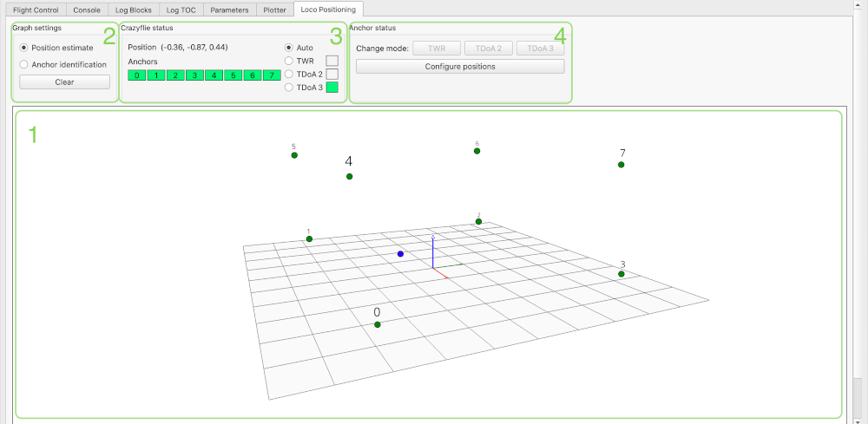Image resolution: width=868 pixels, height=424 pixels.
Task: Choose the Auto mode radio button
Action: [x=289, y=47]
